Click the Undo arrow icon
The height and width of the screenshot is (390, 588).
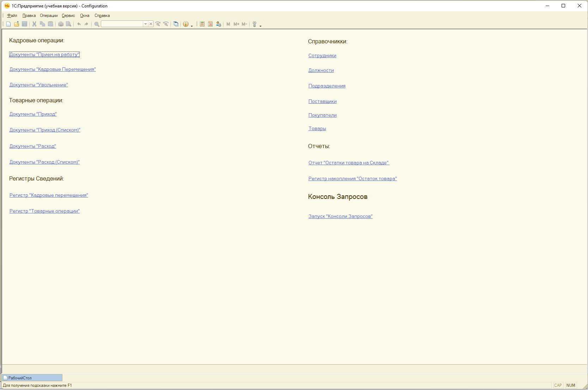[x=79, y=24]
